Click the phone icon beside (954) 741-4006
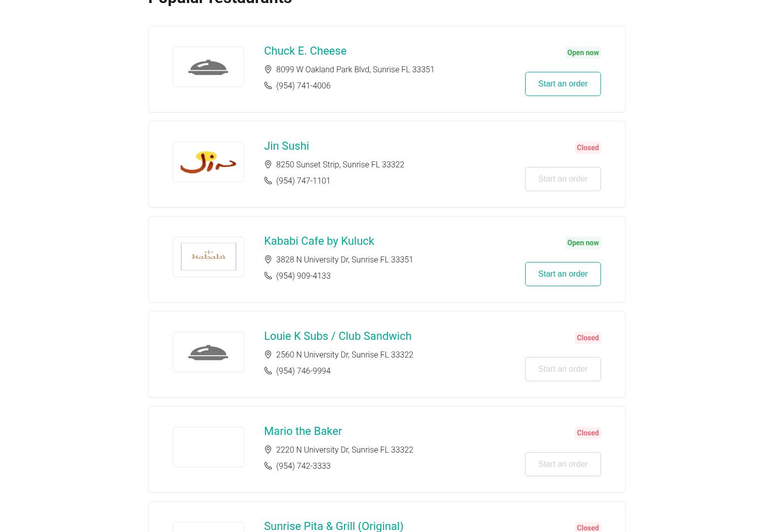774x532 pixels. (x=268, y=85)
